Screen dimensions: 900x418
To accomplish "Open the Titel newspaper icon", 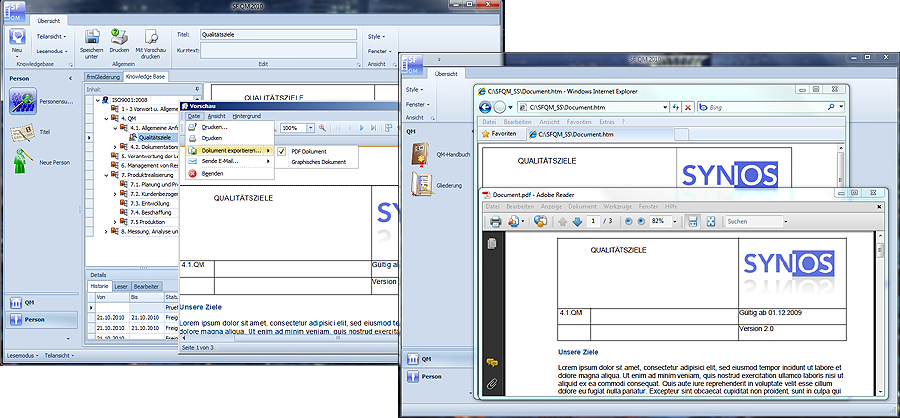I will click(x=22, y=132).
